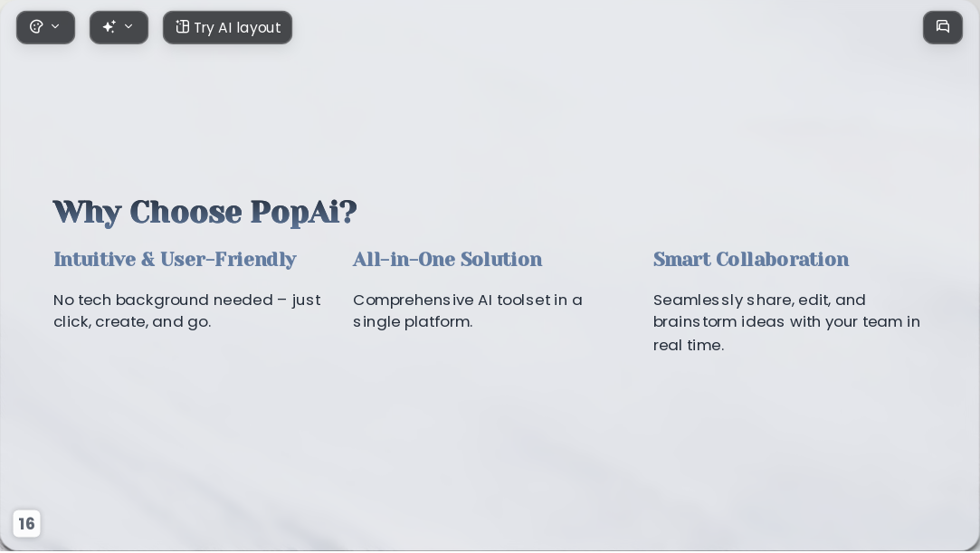Click the 'Seamlessly share, edit' paragraph
The image size is (980, 553).
tap(786, 322)
